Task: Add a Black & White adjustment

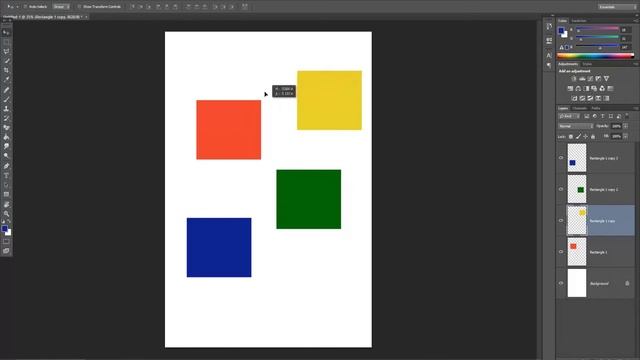Action: click(x=586, y=88)
